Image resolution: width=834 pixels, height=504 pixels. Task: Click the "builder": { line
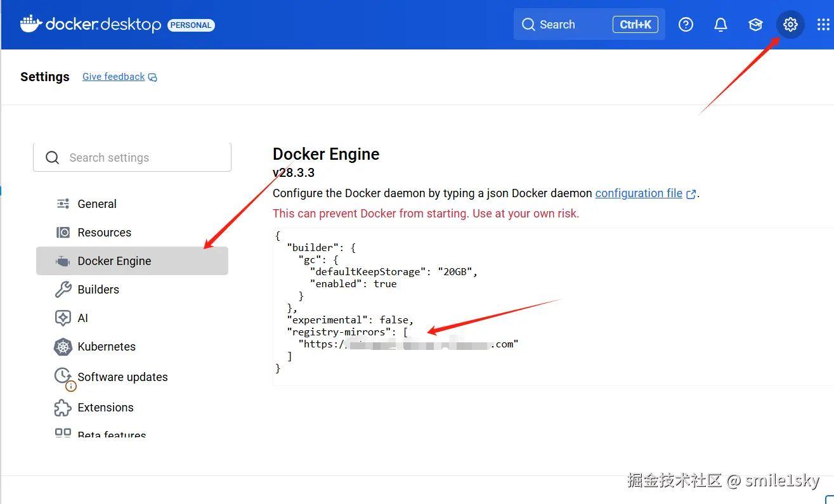(x=322, y=248)
